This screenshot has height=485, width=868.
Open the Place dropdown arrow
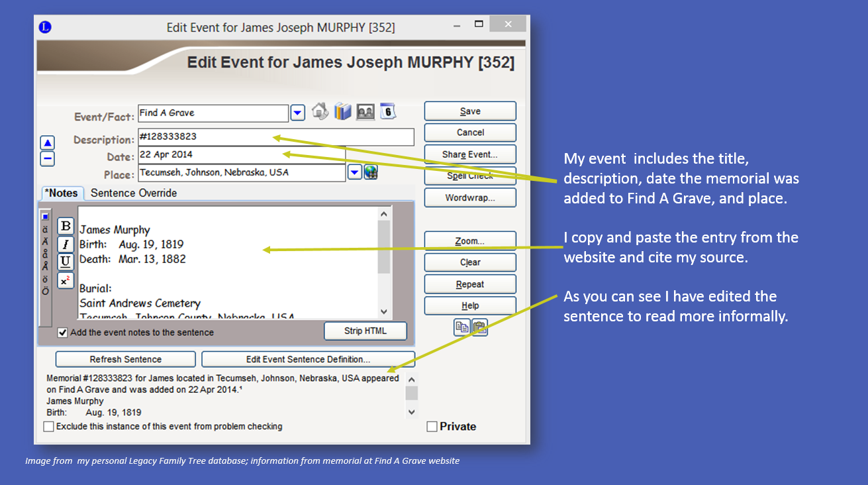coord(355,172)
